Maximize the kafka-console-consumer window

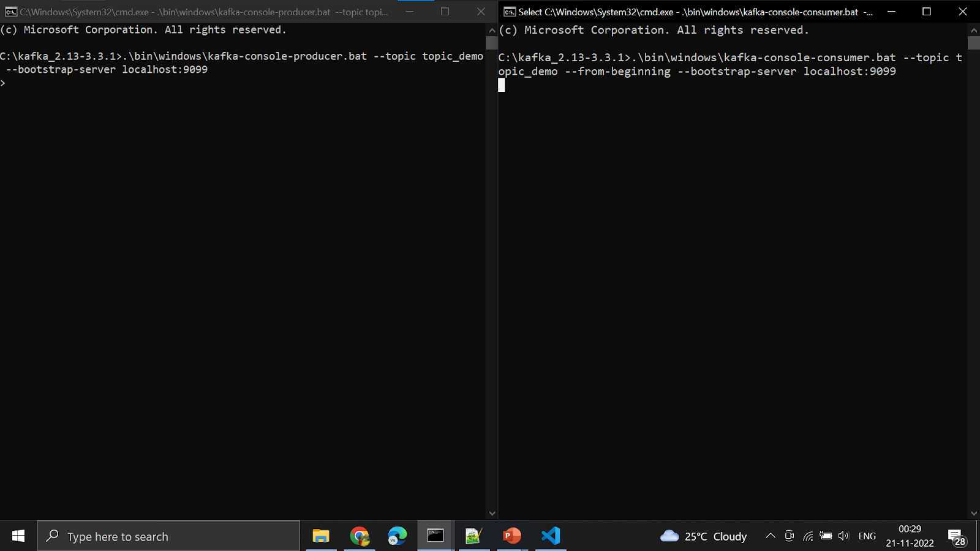pos(927,12)
